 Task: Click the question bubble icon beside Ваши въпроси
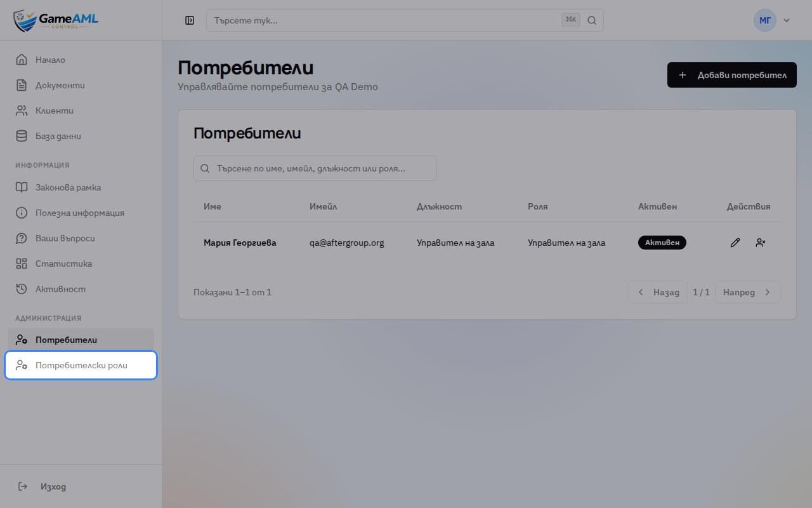(22, 238)
